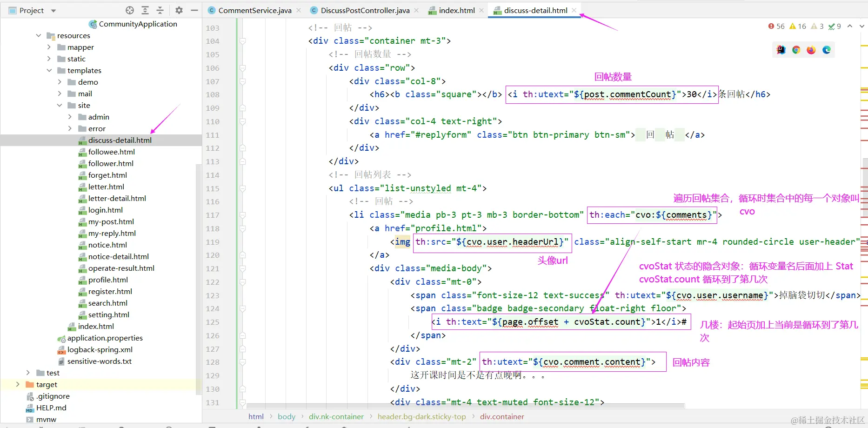Click header.bg-dark.sticky-top breadcrumb
868x428 pixels.
421,416
